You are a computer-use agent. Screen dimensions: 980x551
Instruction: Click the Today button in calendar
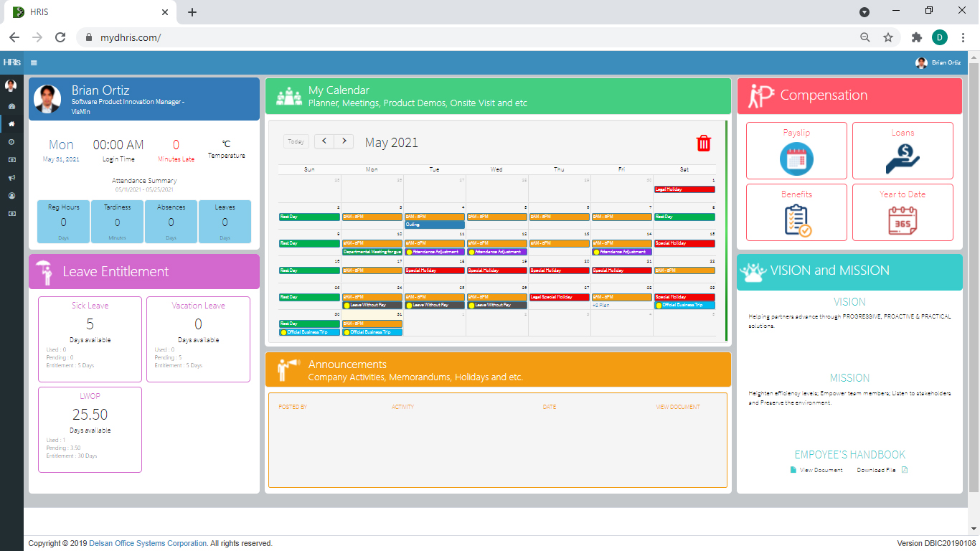296,142
